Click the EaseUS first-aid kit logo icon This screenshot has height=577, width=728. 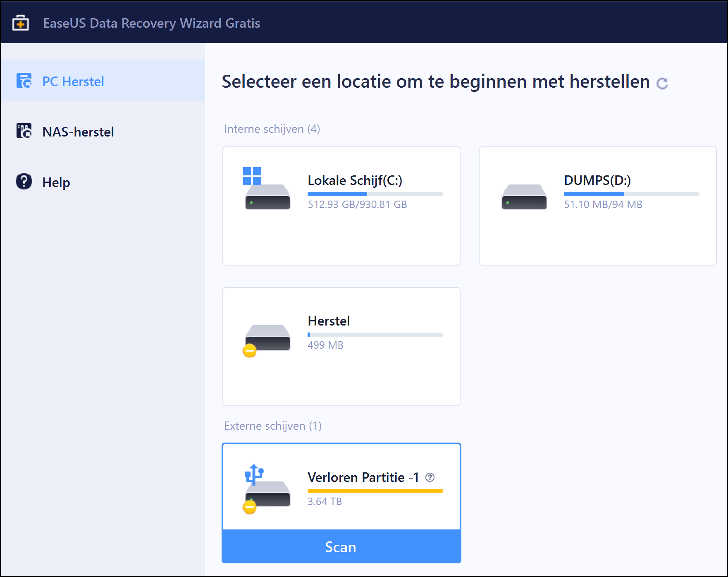tap(20, 23)
